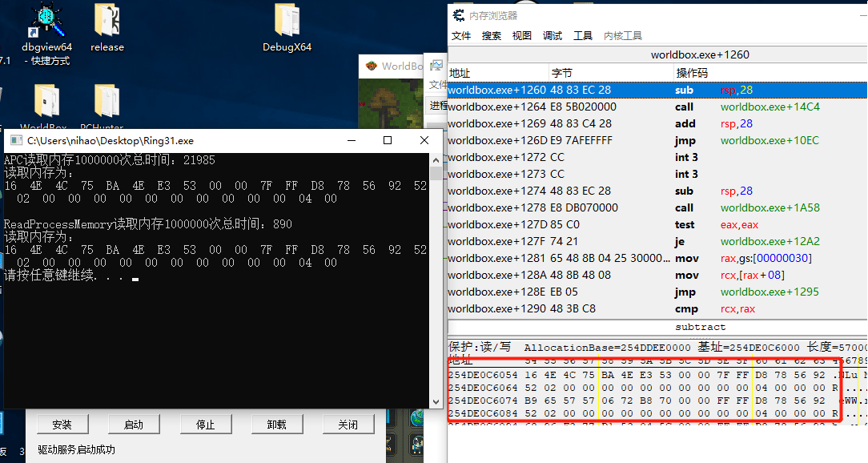The image size is (868, 463).
Task: Select the worldbox.exe+126D jmp row
Action: pyautogui.click(x=657, y=141)
